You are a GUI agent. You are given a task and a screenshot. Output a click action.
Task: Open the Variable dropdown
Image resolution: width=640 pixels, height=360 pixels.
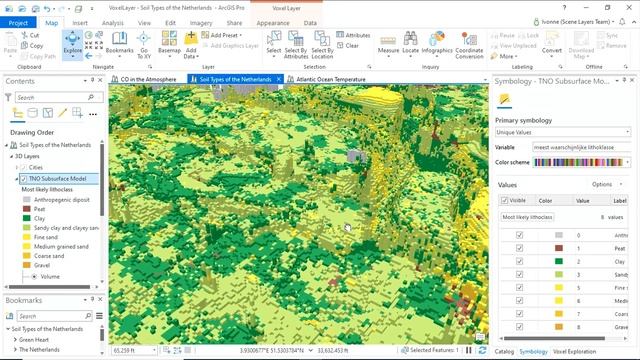(x=582, y=147)
